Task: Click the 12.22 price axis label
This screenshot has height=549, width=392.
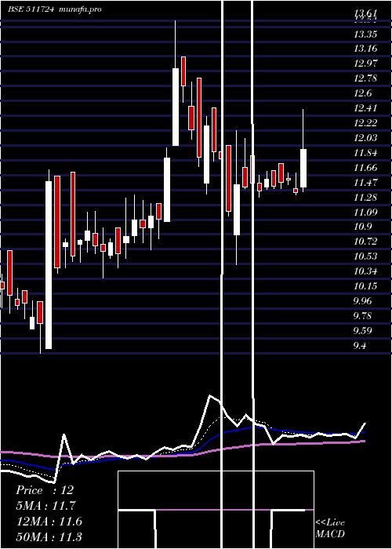Action: [366, 123]
